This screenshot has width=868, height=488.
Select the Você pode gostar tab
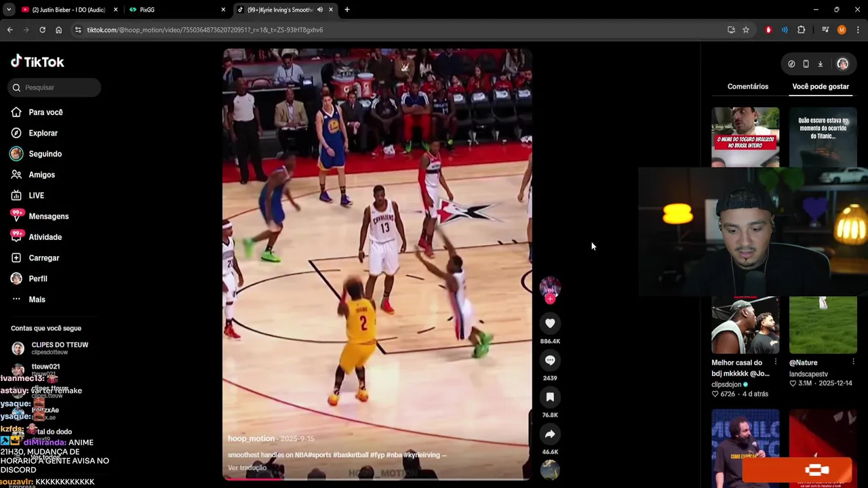click(821, 87)
